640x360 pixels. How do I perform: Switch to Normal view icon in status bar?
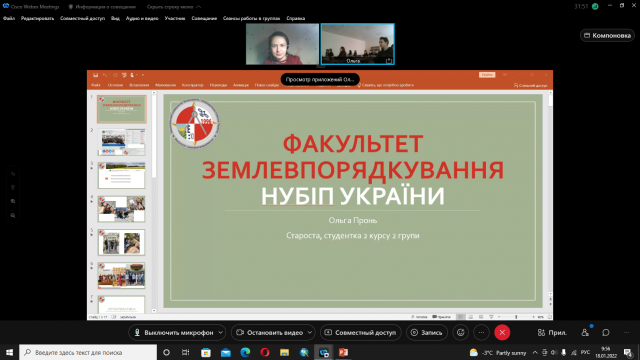pos(461,317)
